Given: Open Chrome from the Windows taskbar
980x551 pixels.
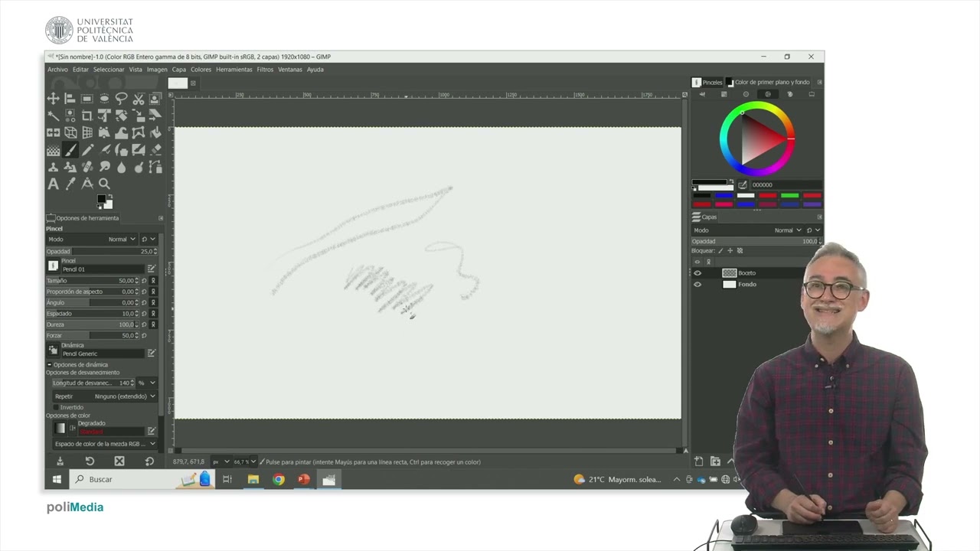Looking at the screenshot, I should coord(279,479).
